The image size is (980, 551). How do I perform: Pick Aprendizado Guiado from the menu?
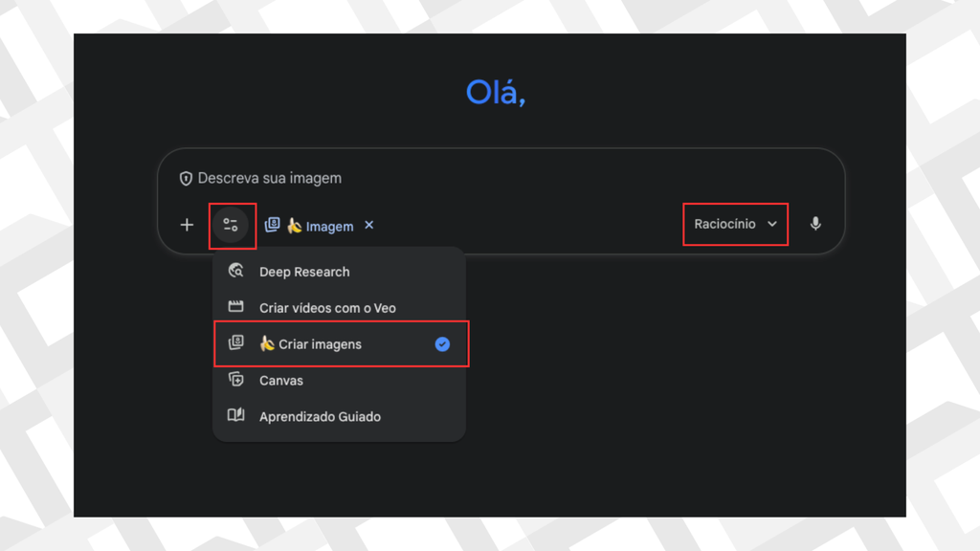320,417
